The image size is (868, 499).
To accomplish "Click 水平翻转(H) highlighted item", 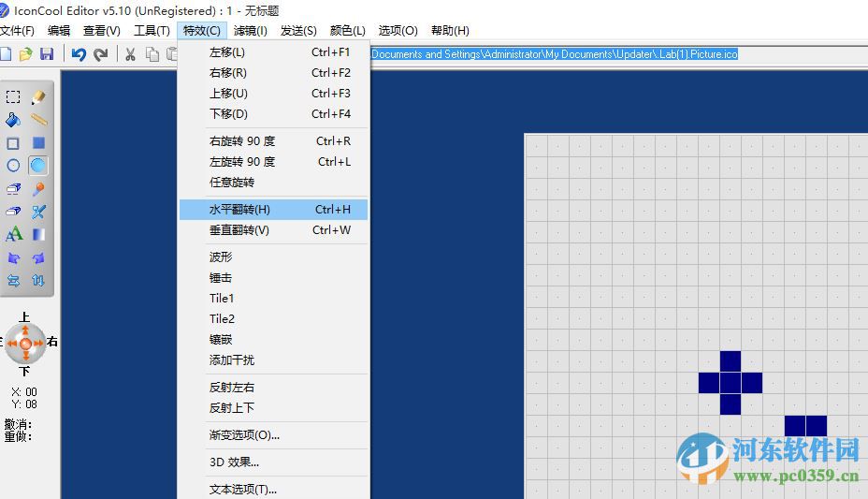I will [273, 210].
